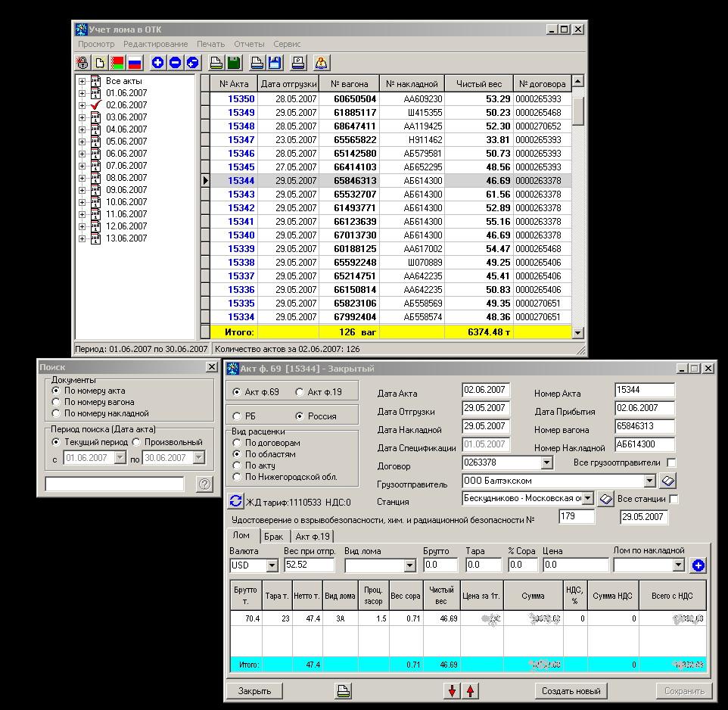
Task: Expand the 02.06.2007 tree node
Action: click(82, 105)
